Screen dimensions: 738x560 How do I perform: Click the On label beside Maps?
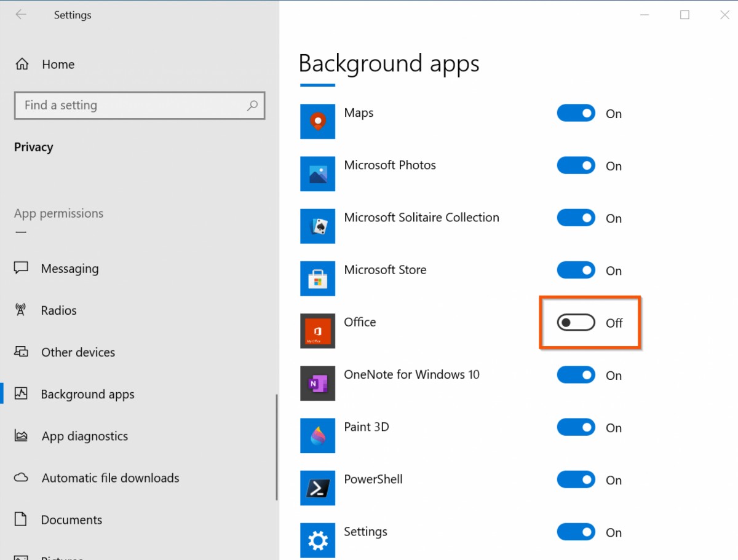[614, 114]
